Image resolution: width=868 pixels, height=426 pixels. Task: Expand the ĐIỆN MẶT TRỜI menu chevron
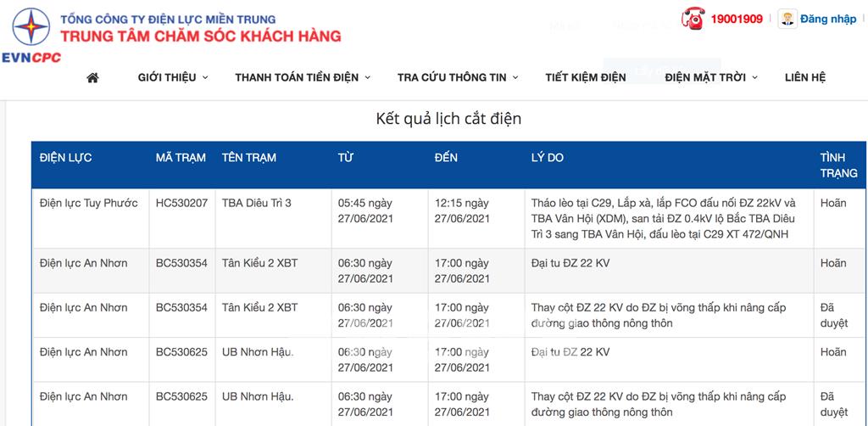coord(754,77)
